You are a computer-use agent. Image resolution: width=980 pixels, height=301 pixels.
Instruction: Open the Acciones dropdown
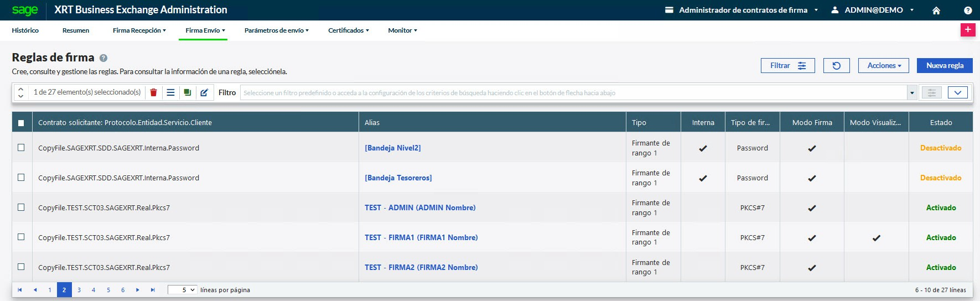click(x=884, y=65)
